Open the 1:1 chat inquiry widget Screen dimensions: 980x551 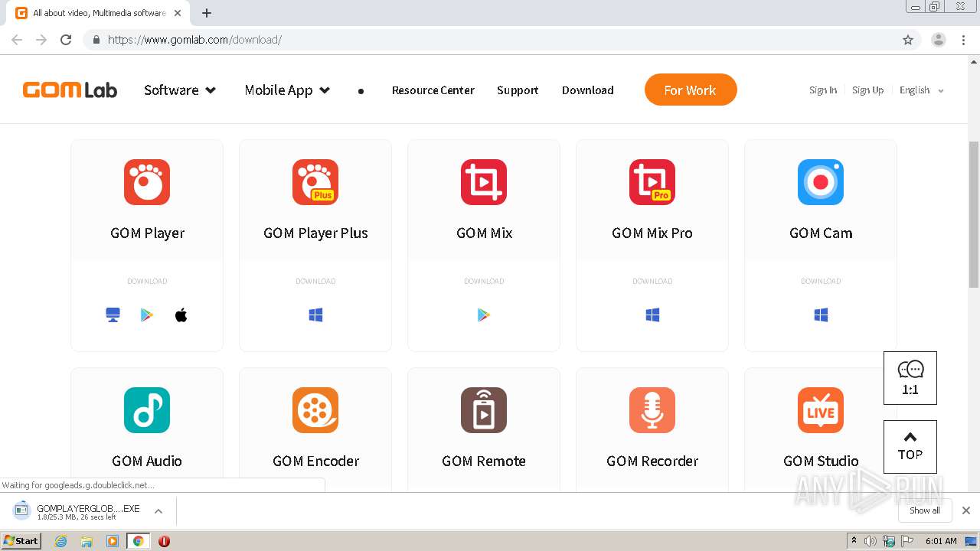[910, 378]
